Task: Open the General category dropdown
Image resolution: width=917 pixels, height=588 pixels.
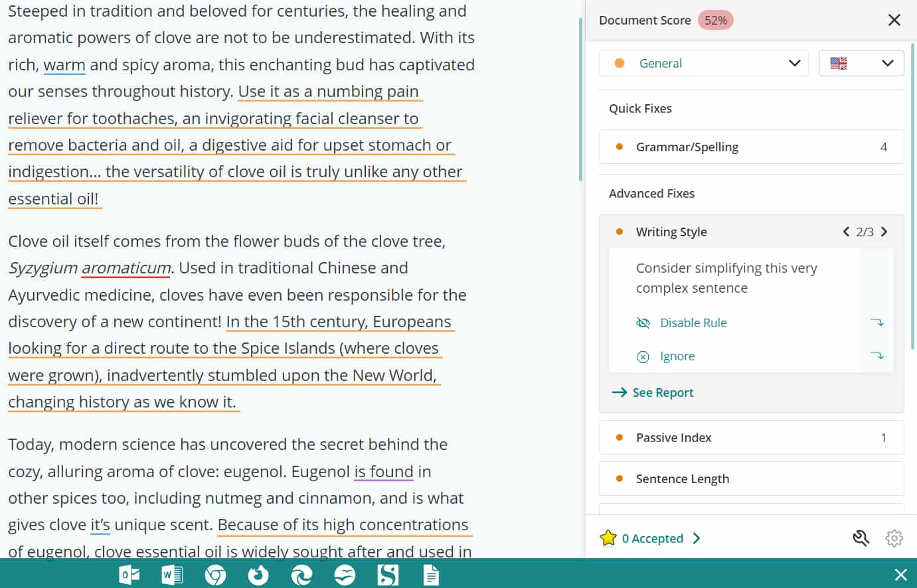Action: click(703, 63)
